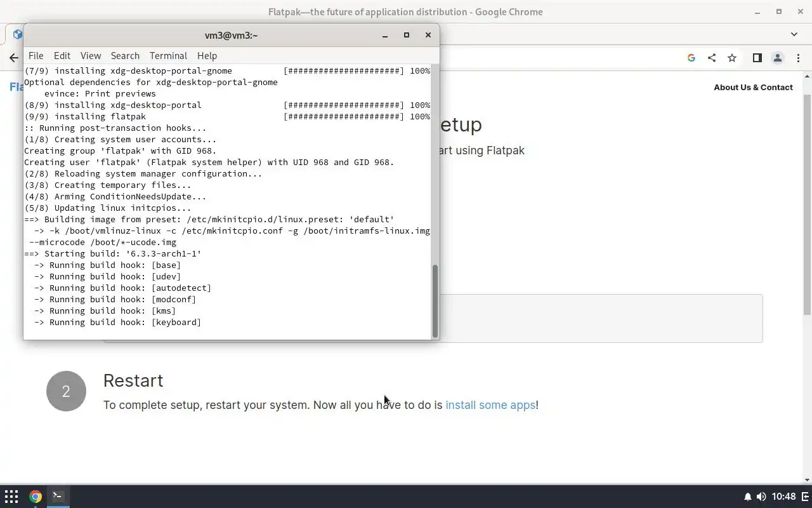Minimize the terminal window
Image resolution: width=812 pixels, height=508 pixels.
tap(385, 35)
